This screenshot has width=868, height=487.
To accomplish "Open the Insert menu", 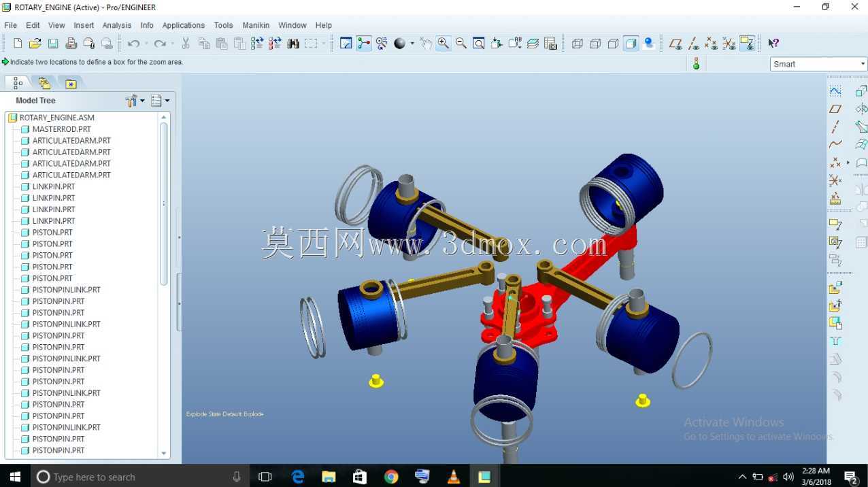I will [x=84, y=25].
